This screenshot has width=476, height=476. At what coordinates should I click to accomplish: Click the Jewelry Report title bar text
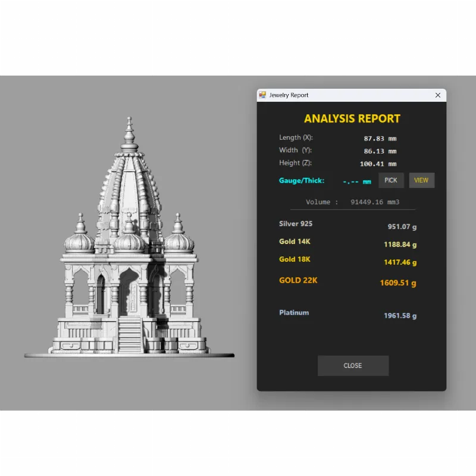289,95
